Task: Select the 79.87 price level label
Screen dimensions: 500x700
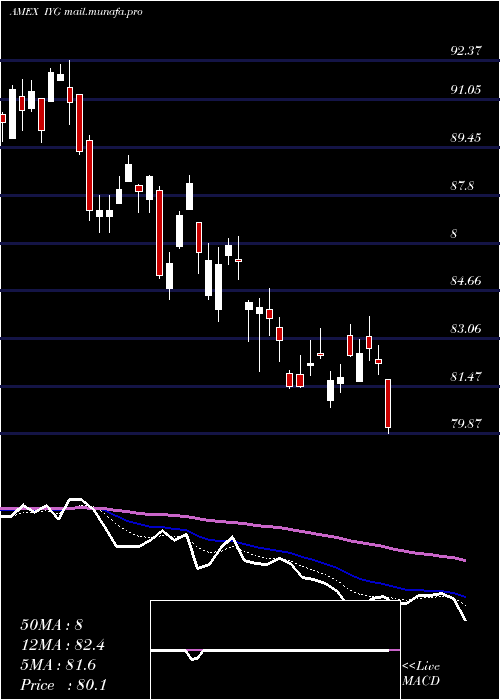Action: click(x=466, y=424)
